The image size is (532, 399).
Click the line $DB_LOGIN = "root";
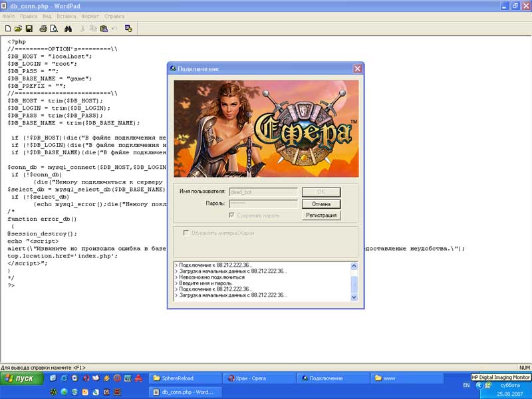[x=42, y=64]
